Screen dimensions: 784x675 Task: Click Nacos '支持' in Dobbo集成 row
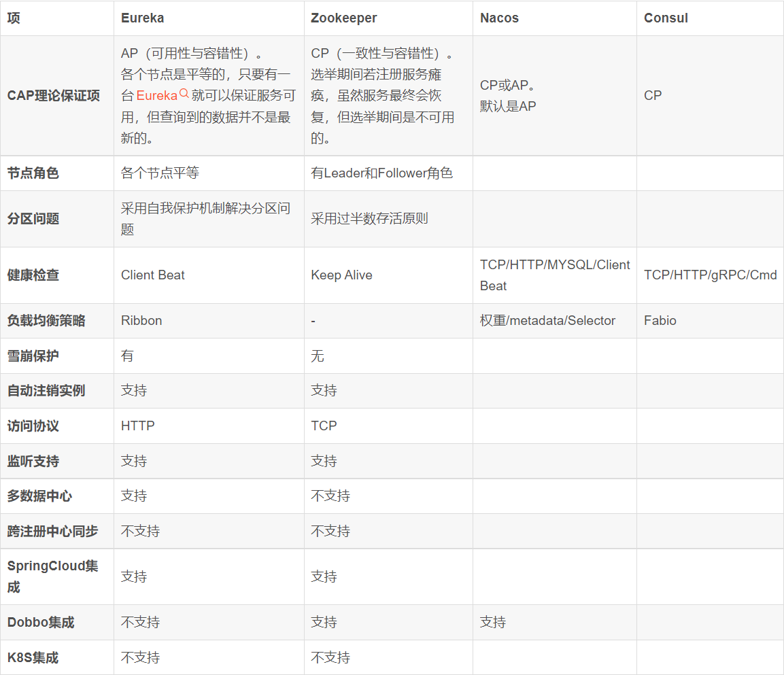555,623
